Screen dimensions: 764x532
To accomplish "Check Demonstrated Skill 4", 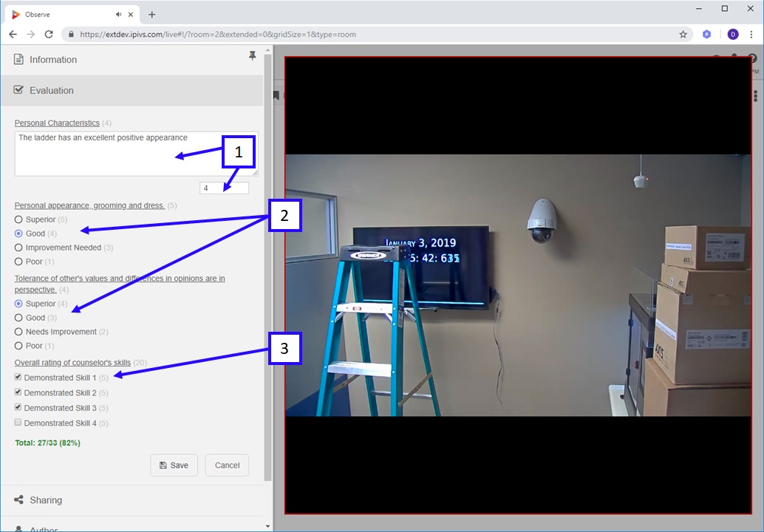I will pos(18,422).
